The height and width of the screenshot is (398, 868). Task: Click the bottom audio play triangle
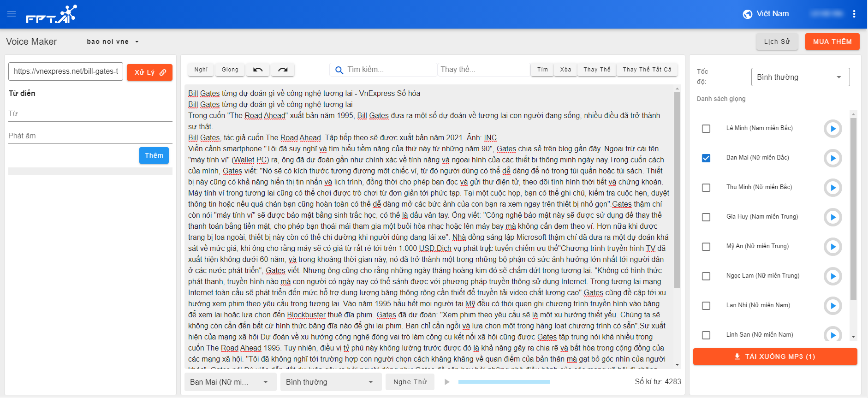coord(446,382)
